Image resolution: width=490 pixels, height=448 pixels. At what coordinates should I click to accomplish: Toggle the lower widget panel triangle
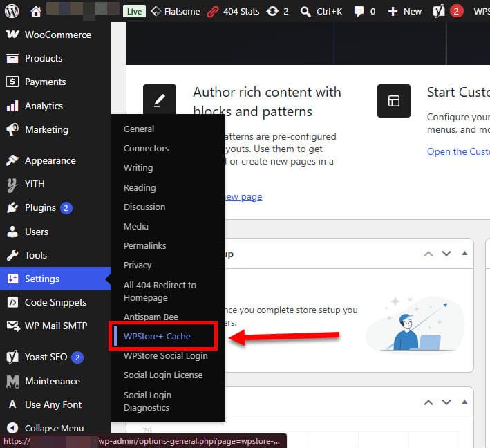pos(464,402)
